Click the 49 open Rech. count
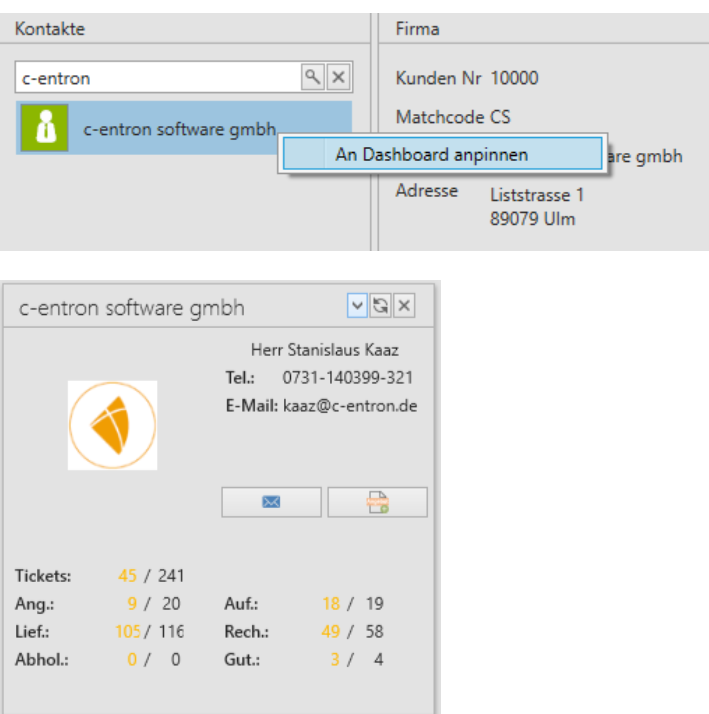Screen dimensions: 709x714 pyautogui.click(x=332, y=632)
